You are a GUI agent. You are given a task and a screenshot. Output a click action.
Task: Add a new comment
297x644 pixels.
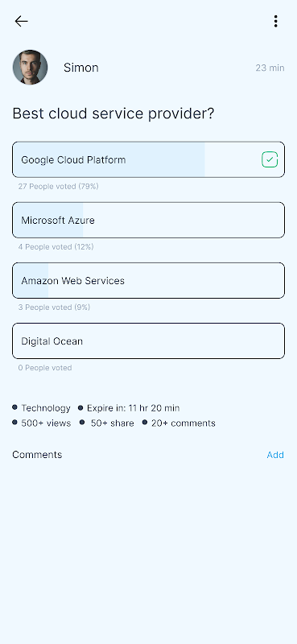pyautogui.click(x=275, y=455)
